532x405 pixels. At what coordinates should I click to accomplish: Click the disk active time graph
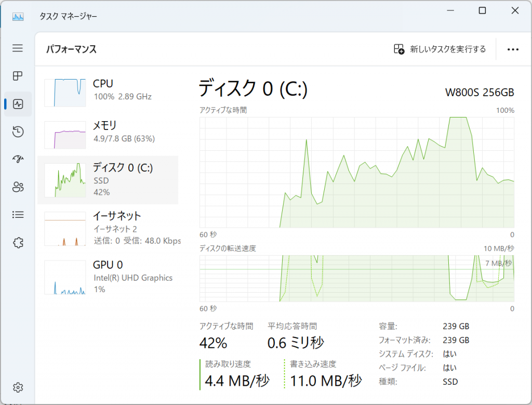[x=357, y=173]
